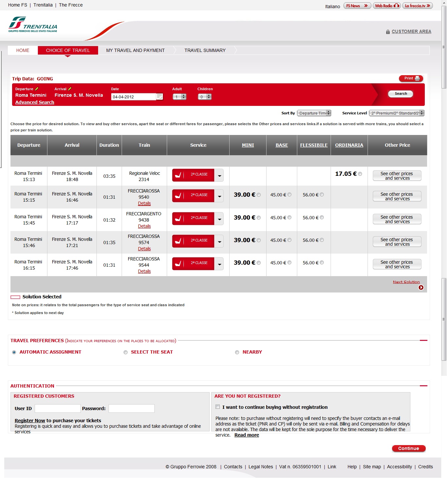
Task: Click the Search button
Action: pos(401,94)
